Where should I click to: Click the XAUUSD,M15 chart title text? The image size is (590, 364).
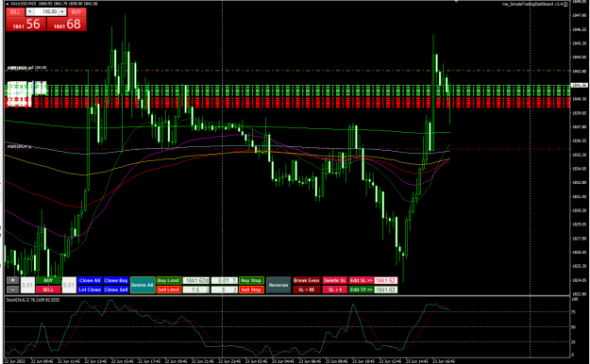pyautogui.click(x=24, y=4)
